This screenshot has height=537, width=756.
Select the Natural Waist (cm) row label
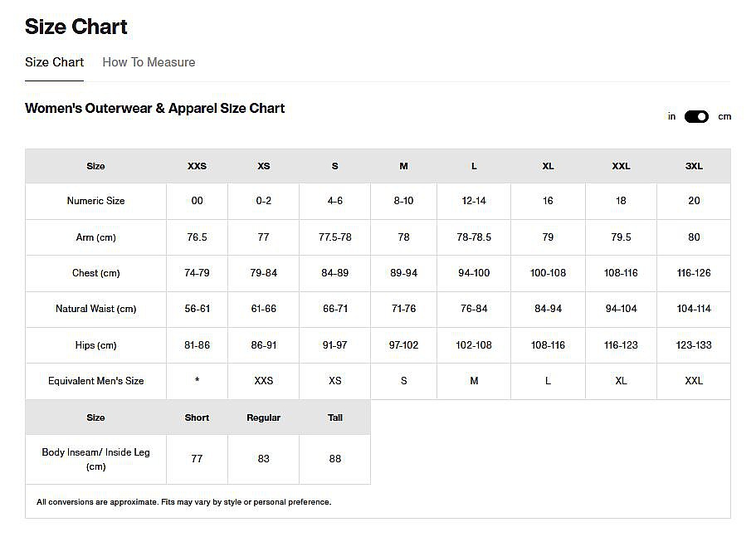pos(95,309)
